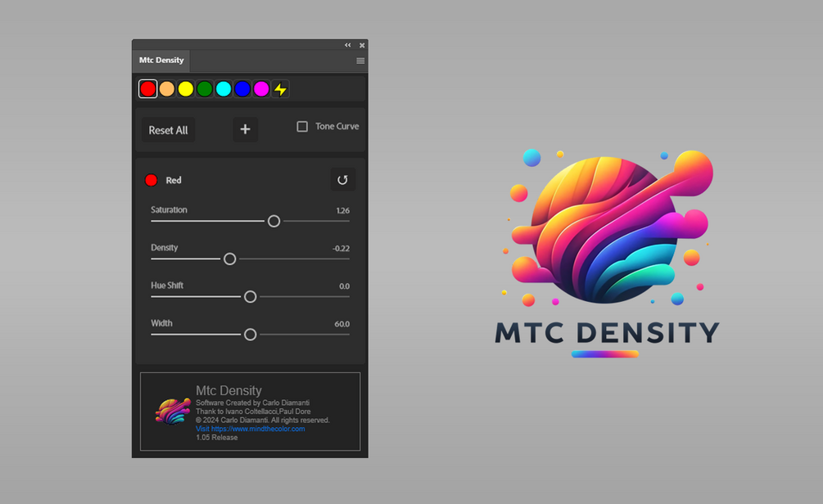Click the 1.05 Release version text

pos(217,438)
